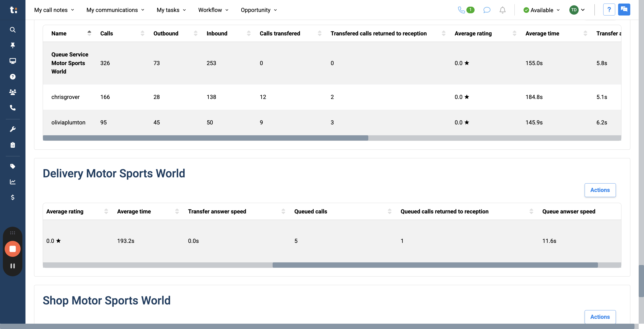Open the statistics chart icon in the sidebar
Screen dimensions: 644x329
click(12, 182)
